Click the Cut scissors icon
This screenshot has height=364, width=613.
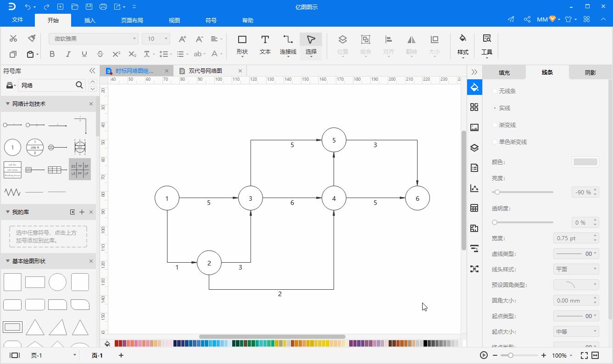(x=13, y=39)
